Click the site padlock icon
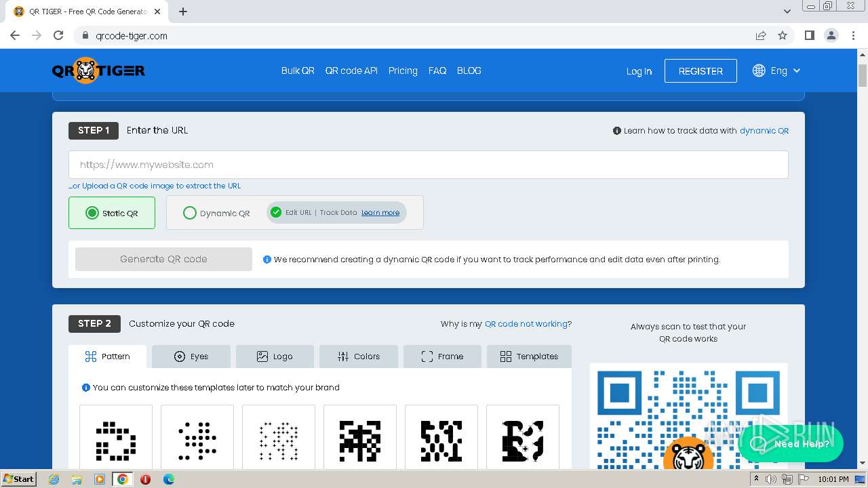The image size is (868, 488). tap(85, 35)
